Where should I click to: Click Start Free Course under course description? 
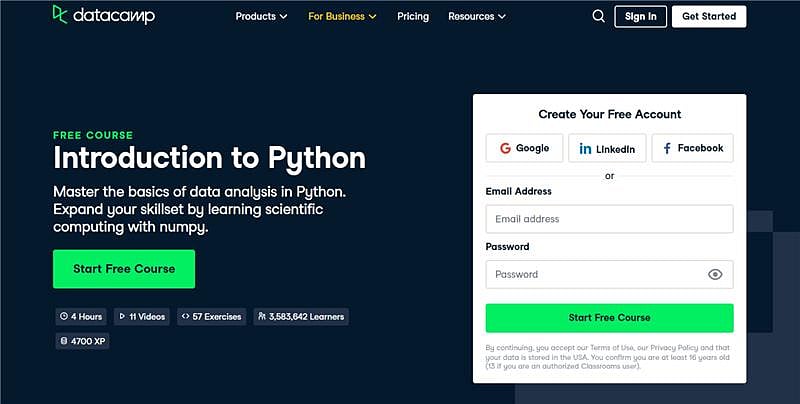124,269
